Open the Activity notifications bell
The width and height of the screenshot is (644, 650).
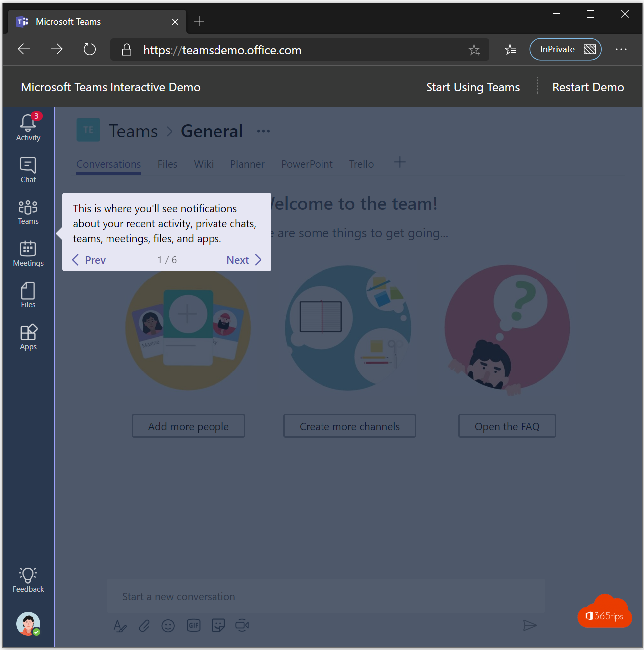coord(28,128)
